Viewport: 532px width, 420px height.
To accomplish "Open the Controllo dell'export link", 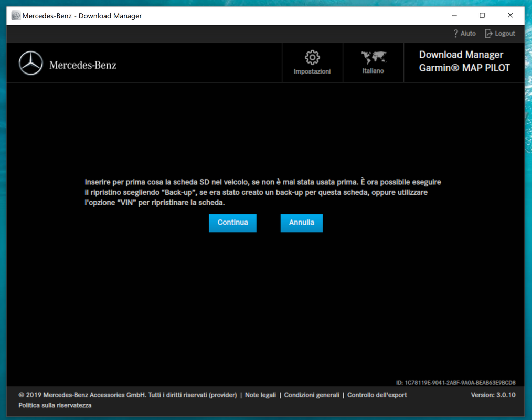I will pyautogui.click(x=377, y=395).
